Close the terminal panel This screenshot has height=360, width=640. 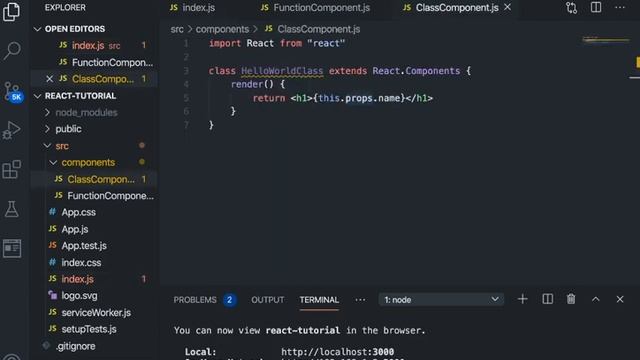tap(620, 299)
